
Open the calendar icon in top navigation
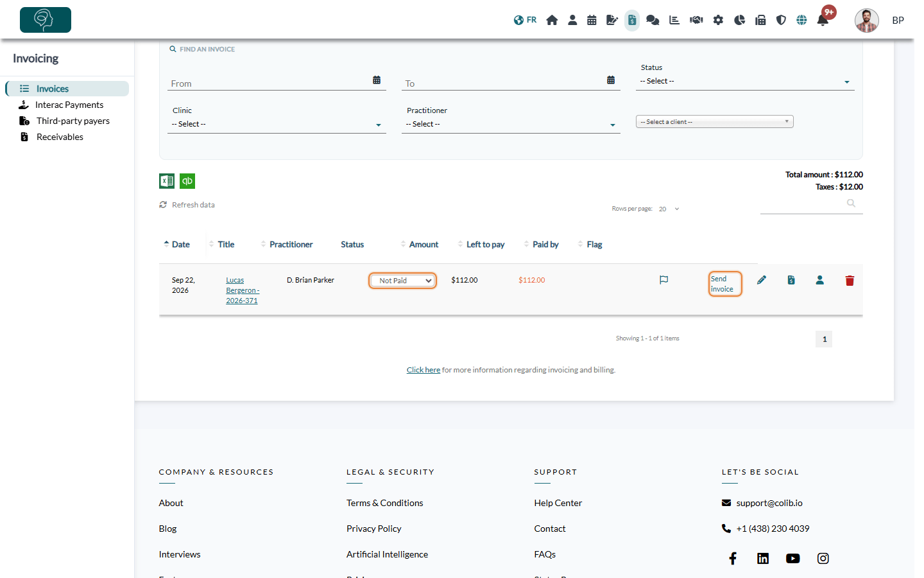(592, 20)
